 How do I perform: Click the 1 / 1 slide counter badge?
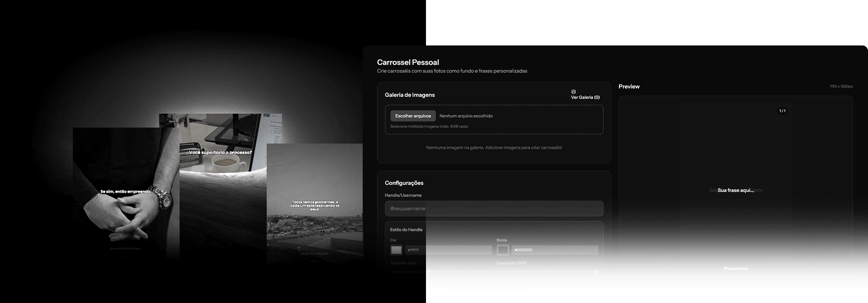click(x=782, y=111)
